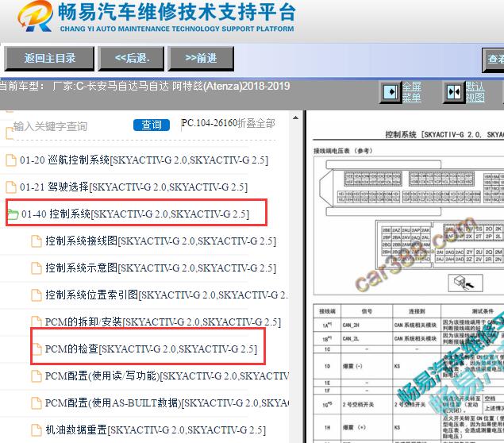This screenshot has width=504, height=443.
Task: Click the 接线端电压表 (参考) heading
Action: pyautogui.click(x=343, y=151)
